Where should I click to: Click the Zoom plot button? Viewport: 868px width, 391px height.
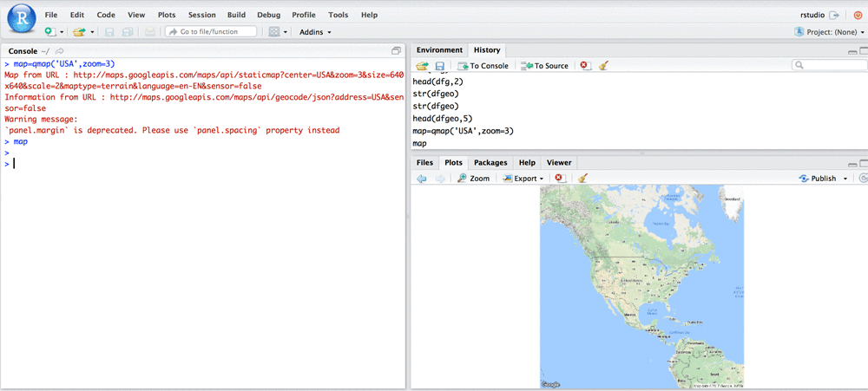[x=474, y=178]
